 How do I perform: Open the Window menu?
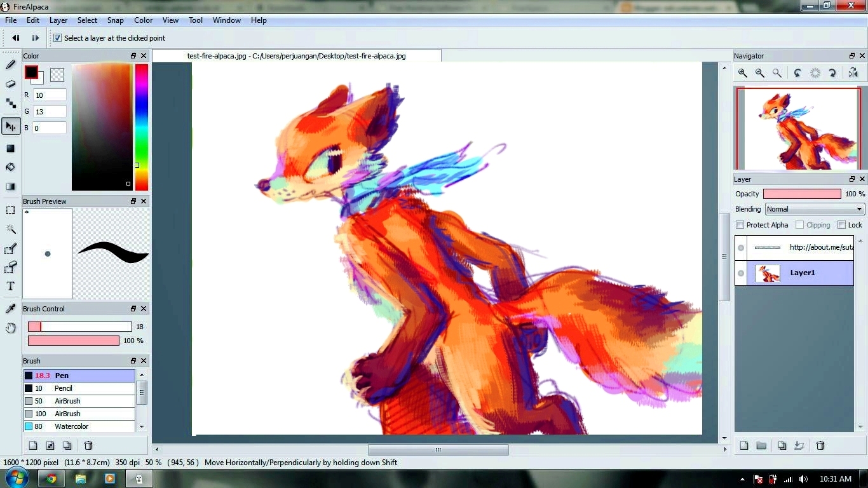(227, 20)
